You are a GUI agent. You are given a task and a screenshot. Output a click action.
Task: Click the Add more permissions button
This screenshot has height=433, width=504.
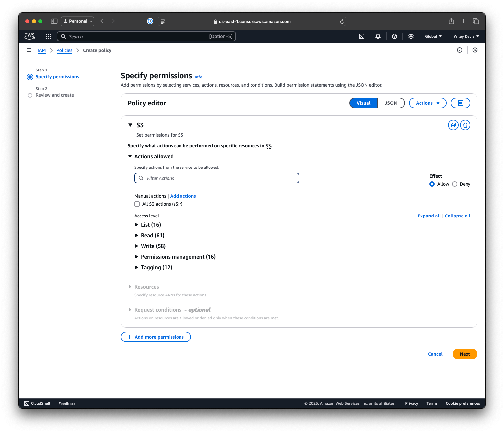(156, 337)
